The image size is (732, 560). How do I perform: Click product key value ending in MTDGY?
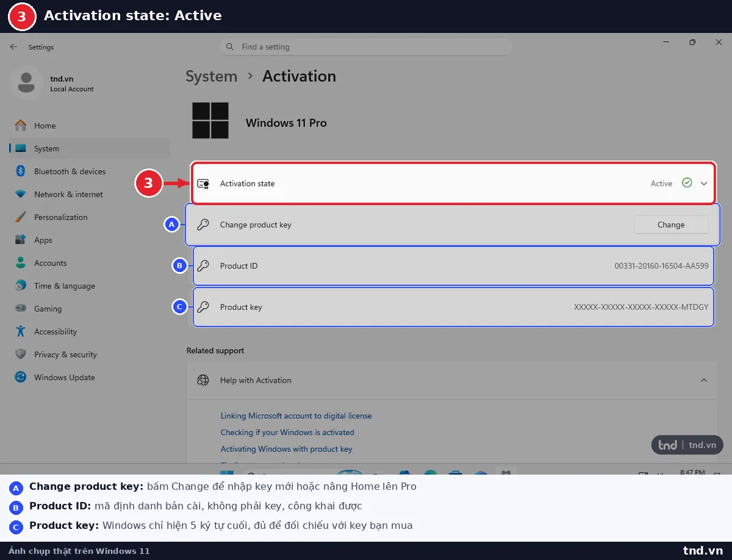[641, 307]
